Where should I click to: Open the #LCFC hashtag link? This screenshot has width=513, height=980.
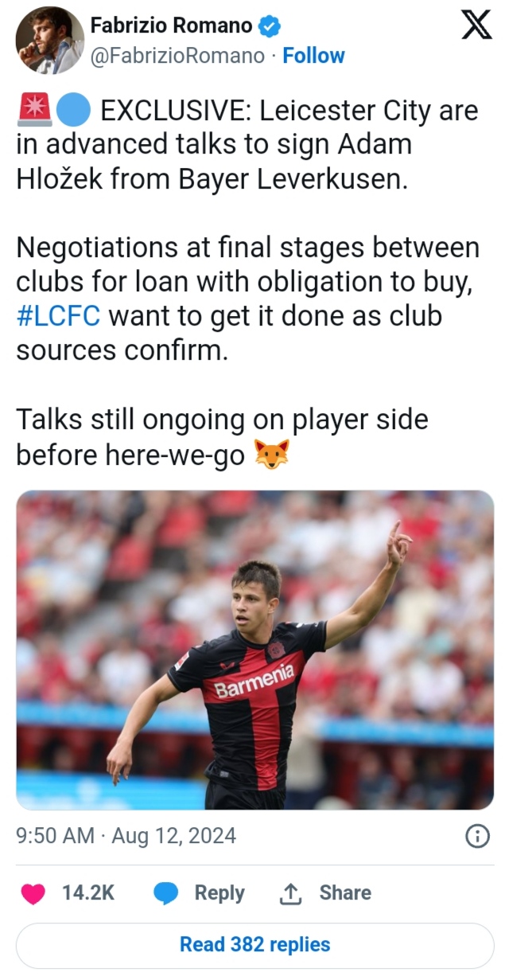(58, 315)
